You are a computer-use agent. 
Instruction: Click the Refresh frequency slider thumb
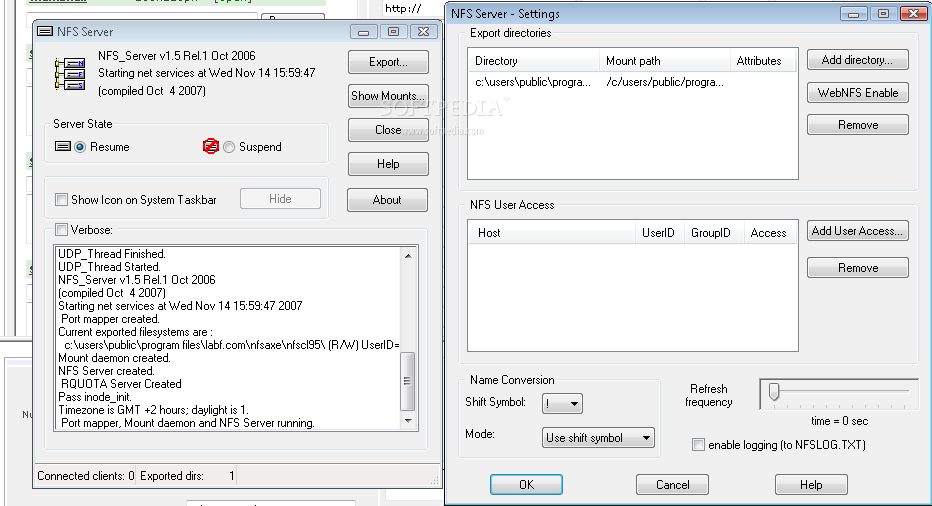(774, 392)
